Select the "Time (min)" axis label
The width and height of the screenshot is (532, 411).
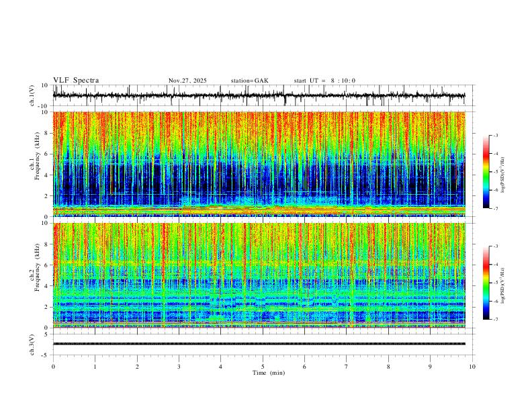tap(269, 373)
